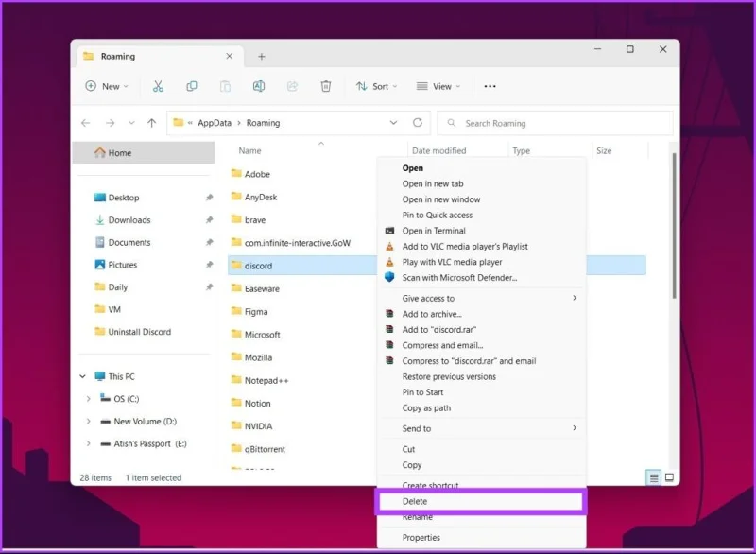Expand address bar history dropdown
This screenshot has height=554, width=756.
393,123
